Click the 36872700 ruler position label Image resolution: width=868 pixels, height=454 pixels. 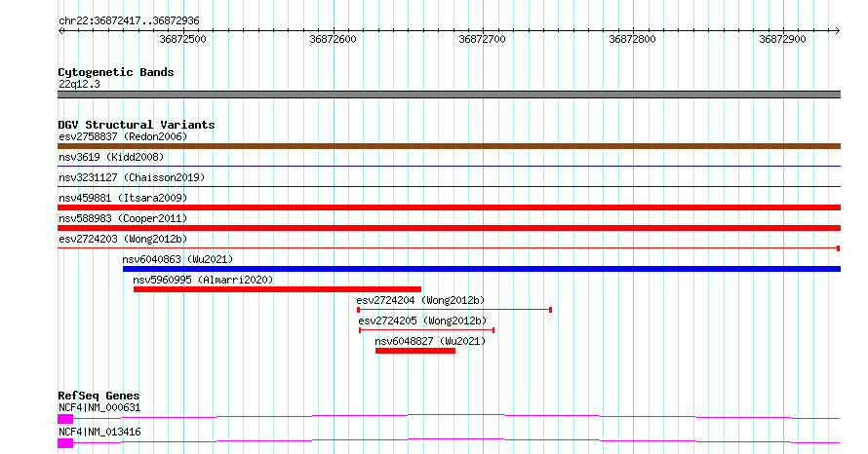[x=482, y=39]
